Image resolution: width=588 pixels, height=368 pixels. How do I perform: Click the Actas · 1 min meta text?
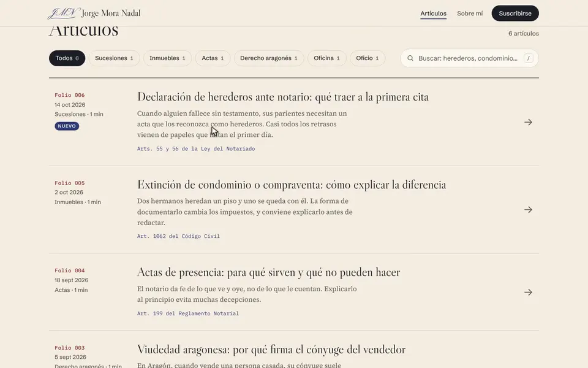click(x=71, y=290)
